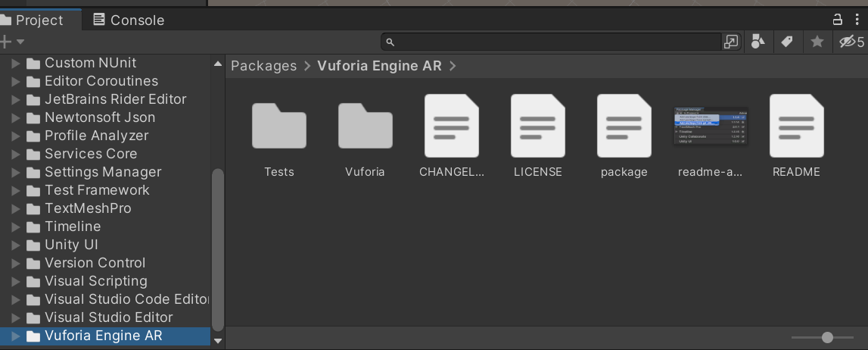Click the tree scrollbar up arrow
Viewport: 868px width, 350px height.
[x=218, y=64]
